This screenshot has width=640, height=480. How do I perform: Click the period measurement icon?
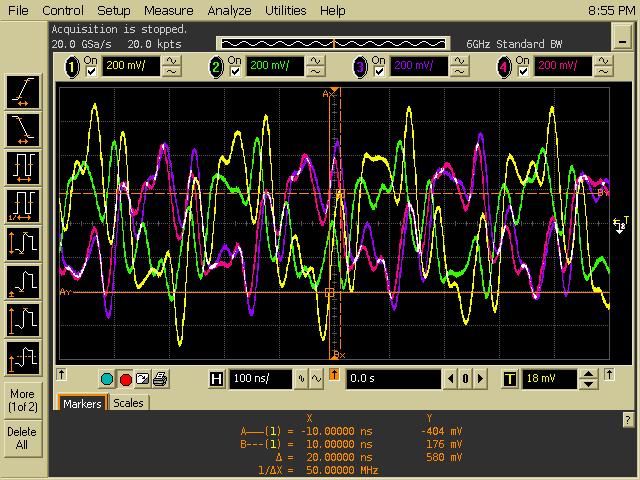tap(22, 167)
